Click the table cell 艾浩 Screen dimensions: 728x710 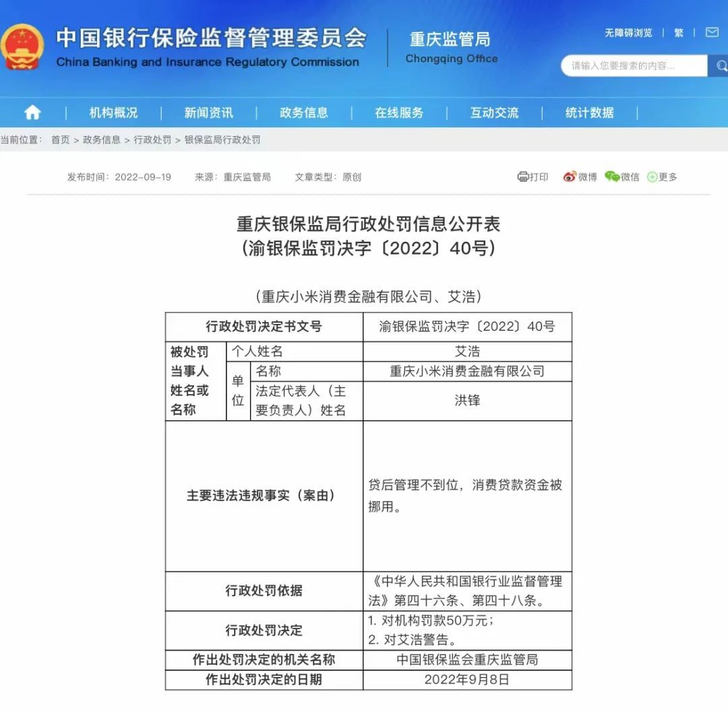click(468, 351)
